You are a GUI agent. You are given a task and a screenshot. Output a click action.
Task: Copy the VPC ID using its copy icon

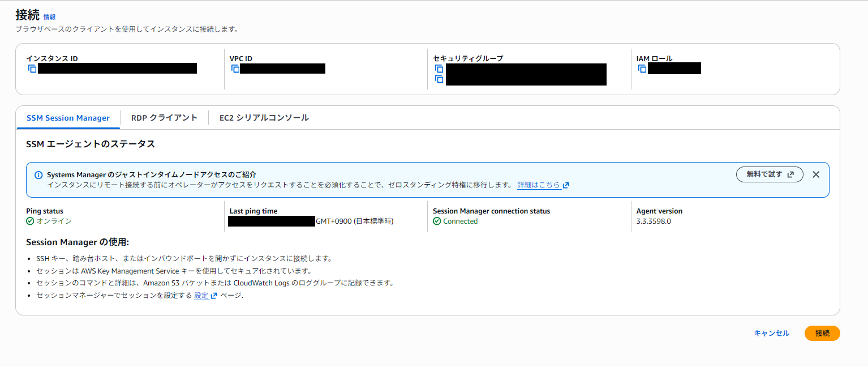pyautogui.click(x=235, y=69)
